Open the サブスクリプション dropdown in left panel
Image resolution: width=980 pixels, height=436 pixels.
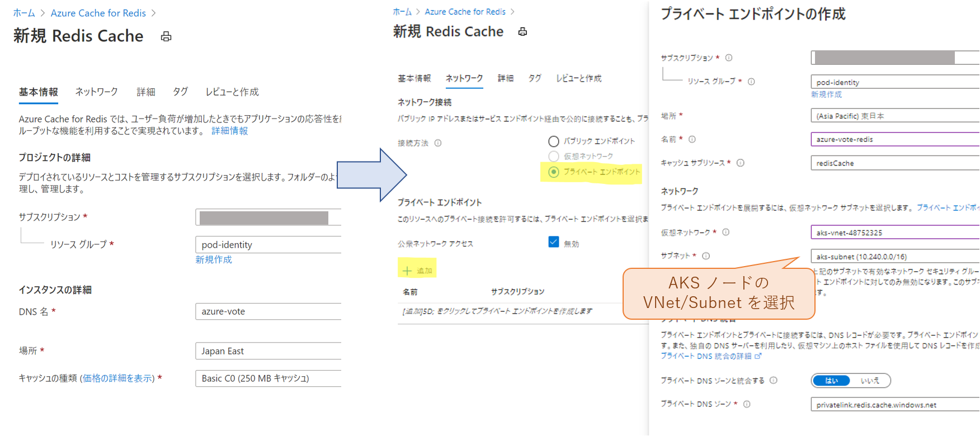(x=268, y=217)
